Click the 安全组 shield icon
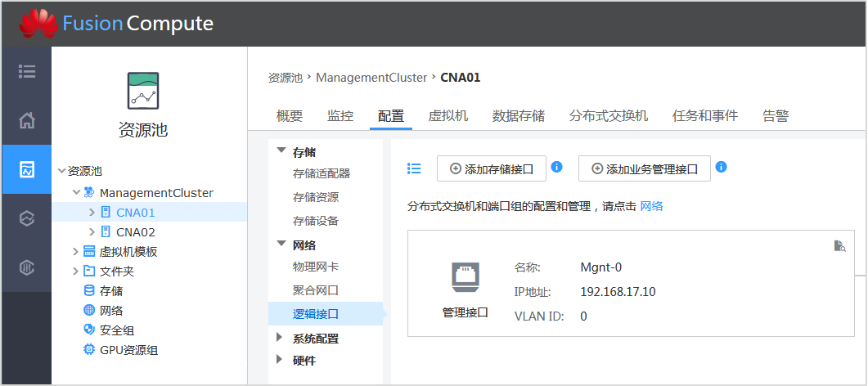The image size is (868, 386). (x=88, y=330)
